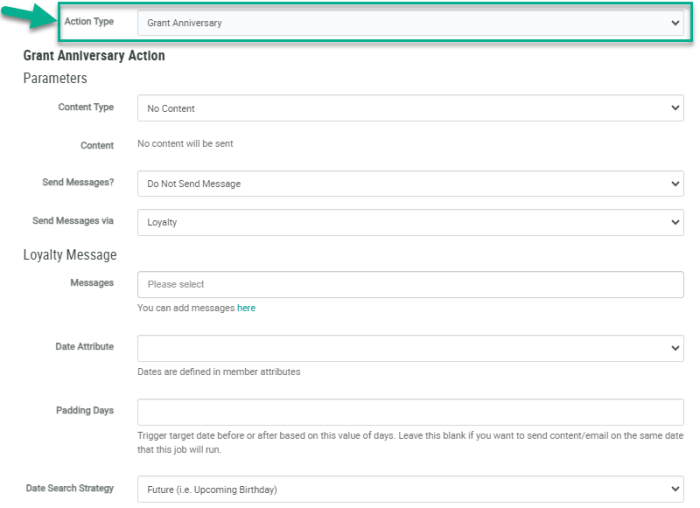700x508 pixels.
Task: Click the "Messages" field label
Action: pos(92,283)
